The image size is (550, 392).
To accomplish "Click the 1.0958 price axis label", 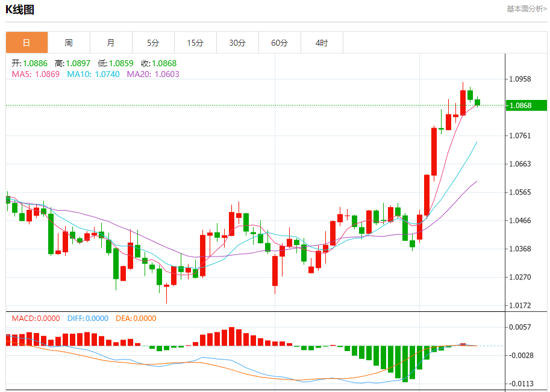I will pyautogui.click(x=520, y=79).
